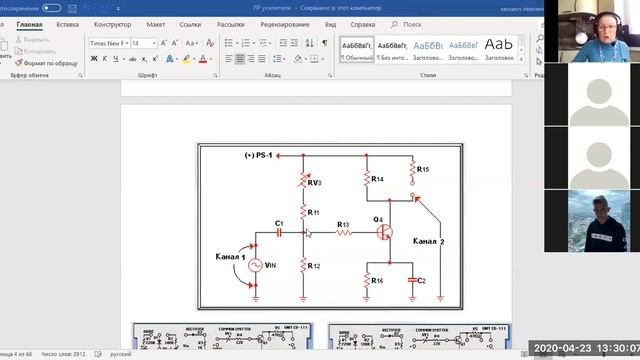Screen dimensions: 640x360
Task: Click the sort A-Z icon
Action: (309, 43)
